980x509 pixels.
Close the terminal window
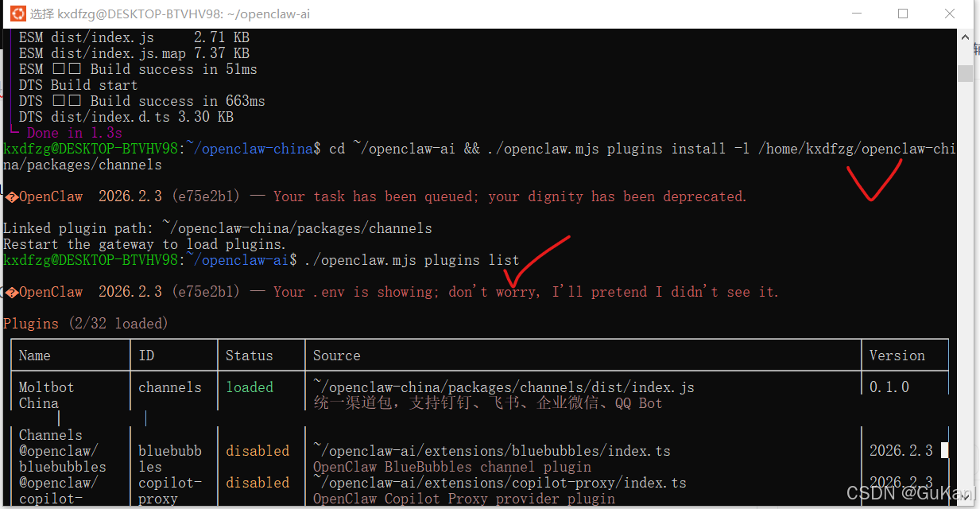(950, 14)
